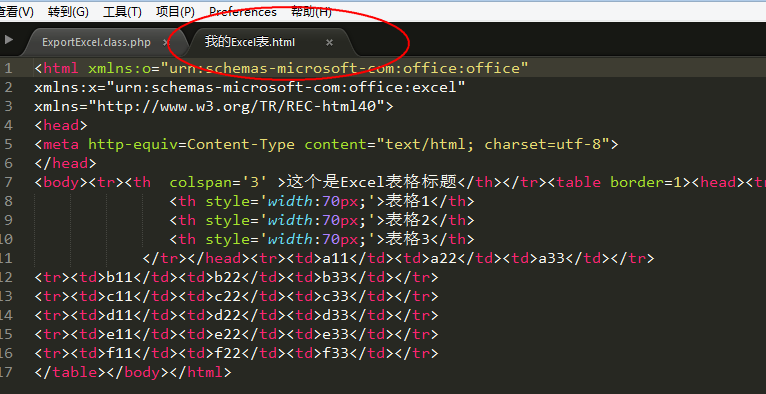Click the URL "http://www.w3.org/TR/REC-html40"
Image resolution: width=766 pixels, height=394 pixels.
(236, 106)
